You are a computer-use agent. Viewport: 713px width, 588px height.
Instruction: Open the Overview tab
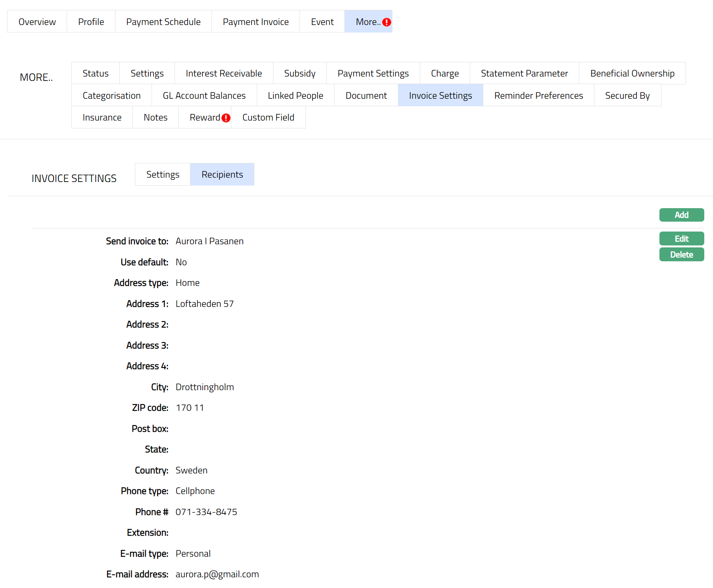(x=37, y=22)
